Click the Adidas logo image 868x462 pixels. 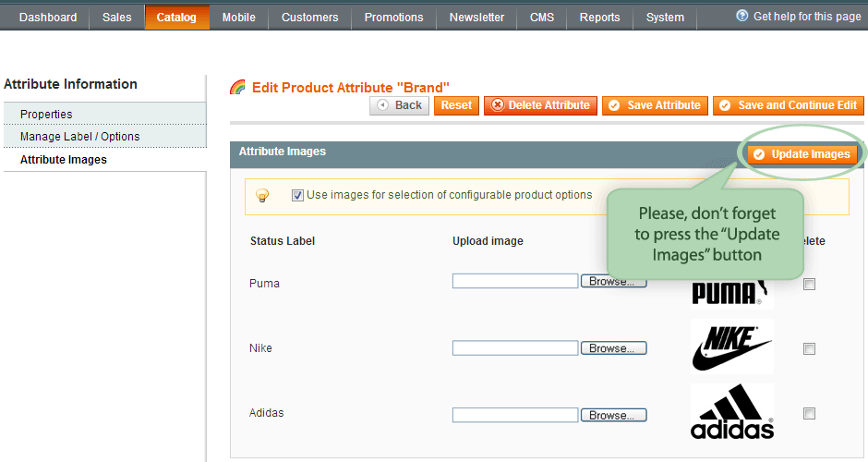tap(731, 413)
